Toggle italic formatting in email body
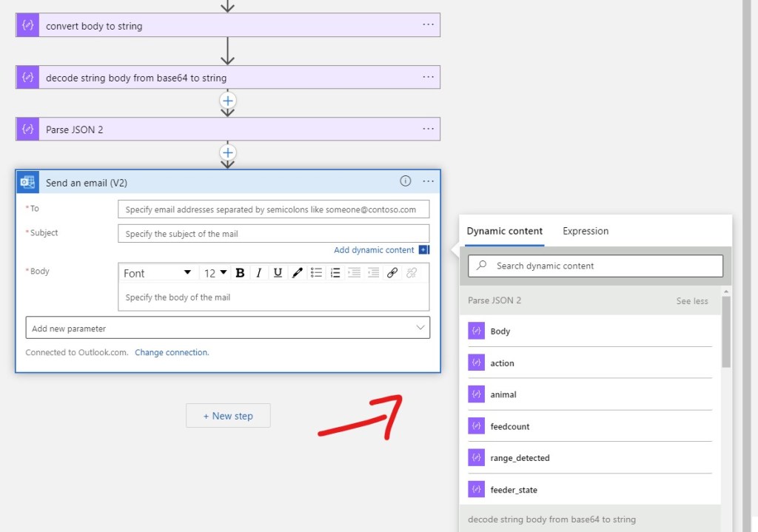 (259, 273)
